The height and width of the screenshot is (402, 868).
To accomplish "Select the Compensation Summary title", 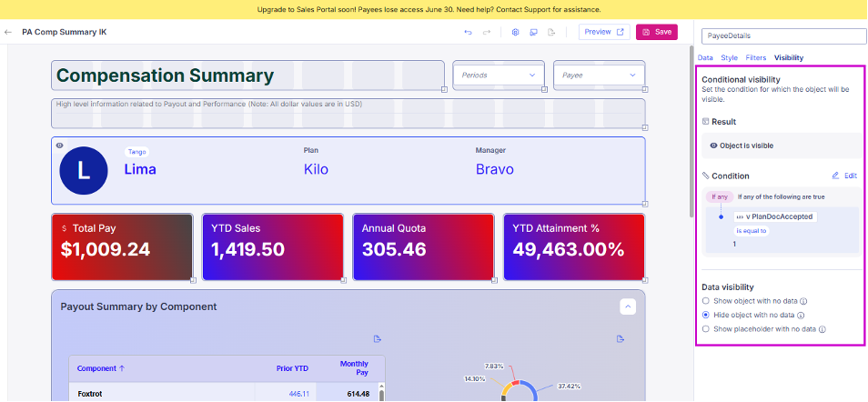I will coord(165,75).
